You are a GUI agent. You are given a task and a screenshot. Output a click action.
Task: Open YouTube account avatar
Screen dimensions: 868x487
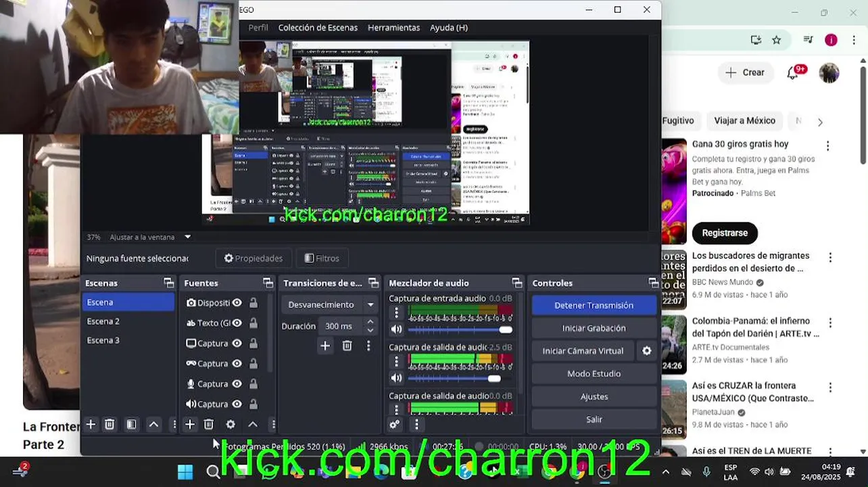pyautogui.click(x=829, y=72)
